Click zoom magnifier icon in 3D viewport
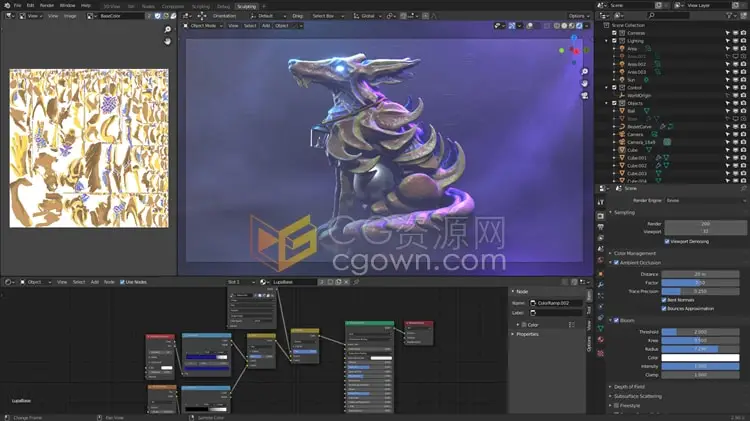The image size is (750, 421). click(x=585, y=71)
